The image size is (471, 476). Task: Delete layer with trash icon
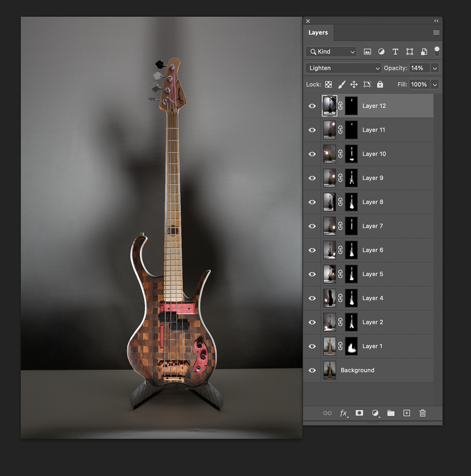[x=422, y=413]
